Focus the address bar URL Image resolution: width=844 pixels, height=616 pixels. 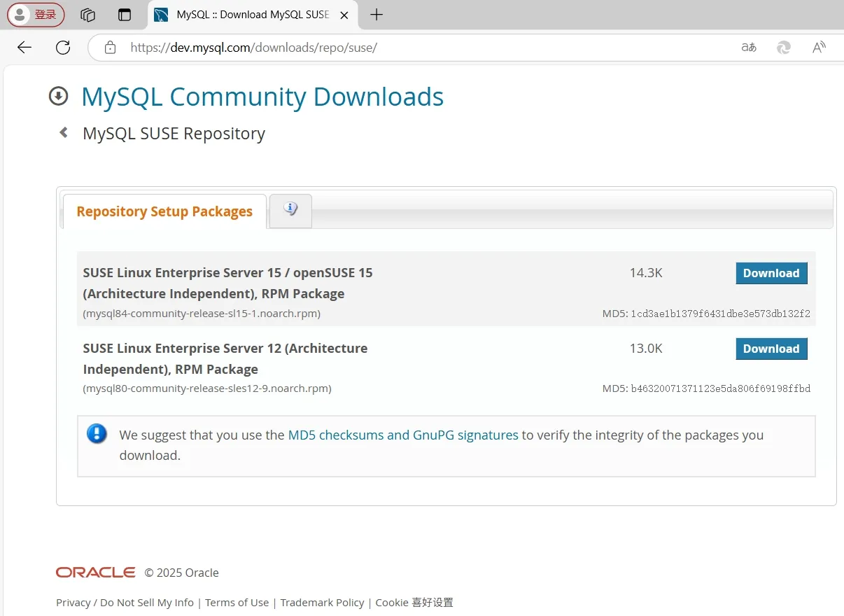(253, 48)
